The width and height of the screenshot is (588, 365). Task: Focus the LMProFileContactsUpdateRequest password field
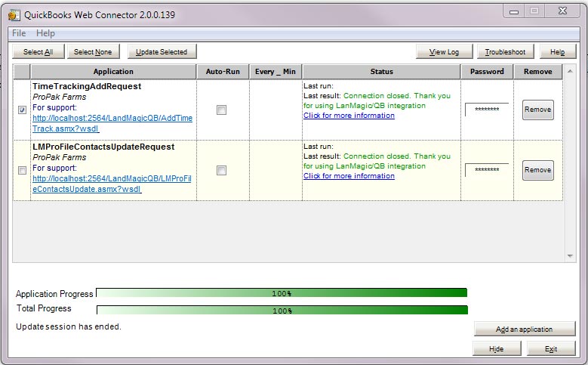487,170
